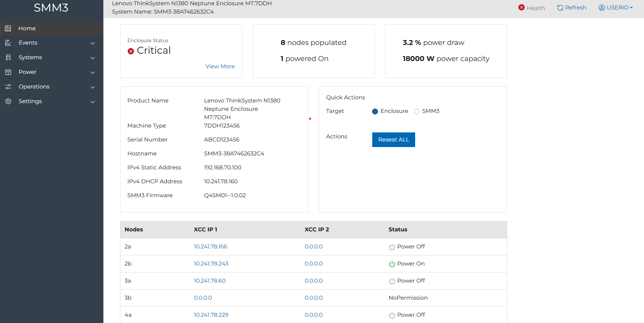Open the Operations navigation entry
This screenshot has width=644, height=323.
[33, 86]
